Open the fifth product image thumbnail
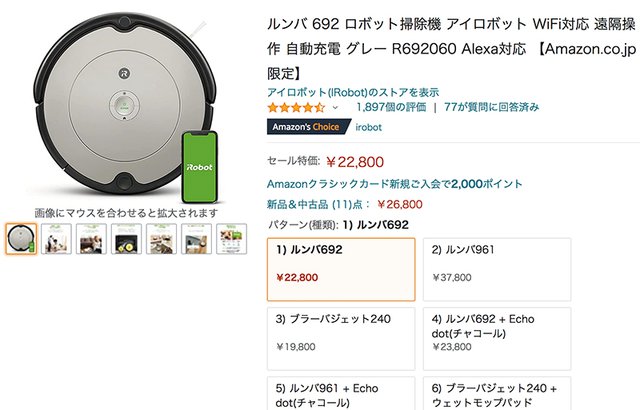The height and width of the screenshot is (410, 640). tap(161, 238)
